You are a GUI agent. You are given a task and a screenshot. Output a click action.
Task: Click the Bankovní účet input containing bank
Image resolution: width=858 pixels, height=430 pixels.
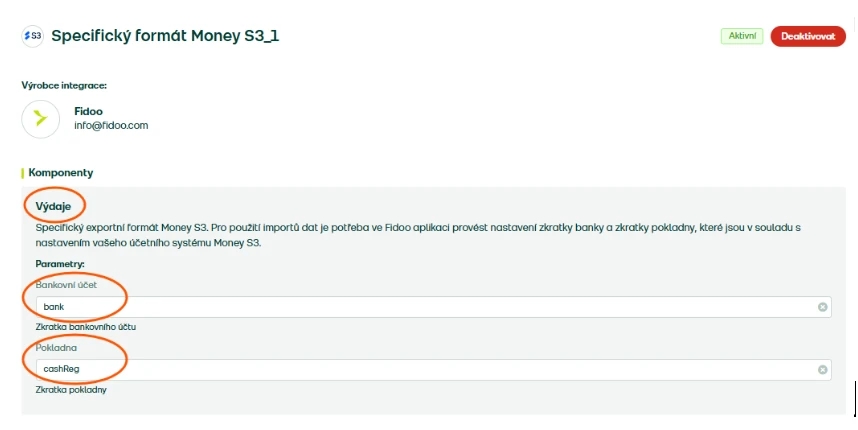433,307
